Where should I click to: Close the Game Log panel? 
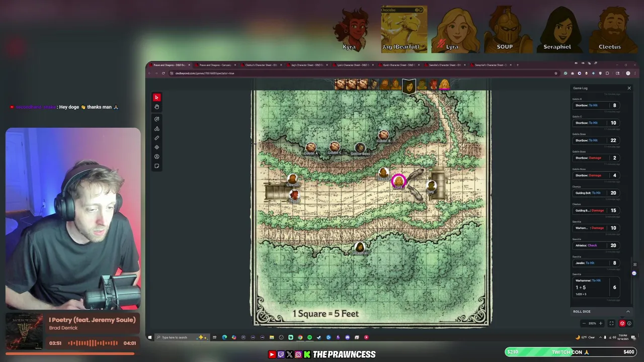point(629,88)
